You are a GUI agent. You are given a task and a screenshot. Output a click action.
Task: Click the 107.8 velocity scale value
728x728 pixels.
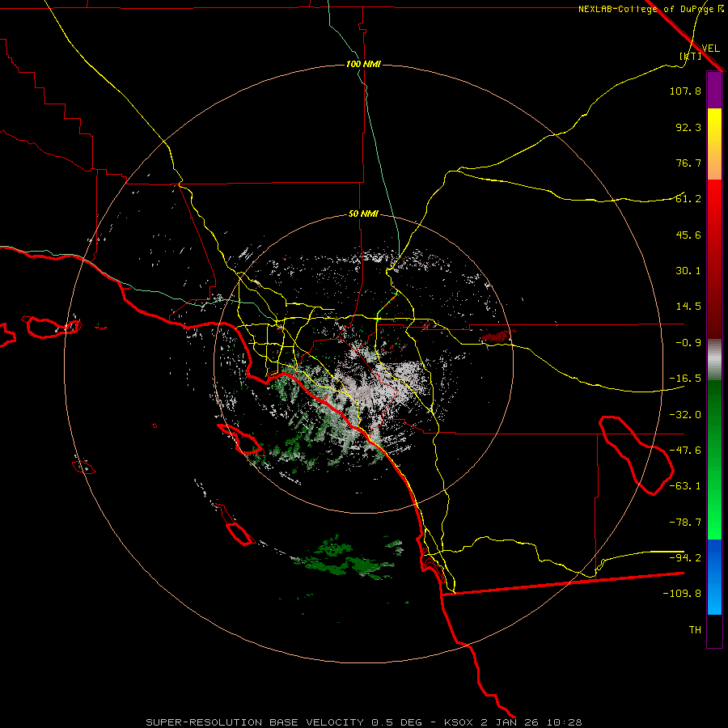click(x=685, y=91)
